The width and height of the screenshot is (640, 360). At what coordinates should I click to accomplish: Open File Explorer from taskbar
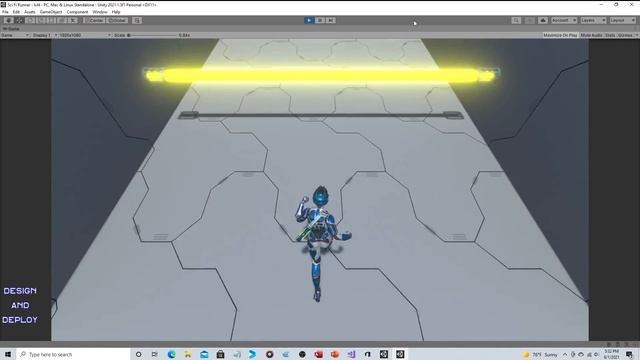(x=188, y=354)
